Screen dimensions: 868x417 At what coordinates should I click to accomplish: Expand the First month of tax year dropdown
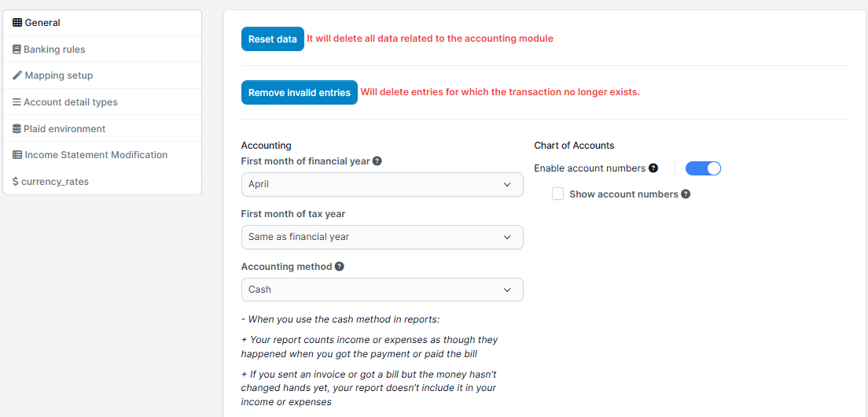(x=381, y=237)
